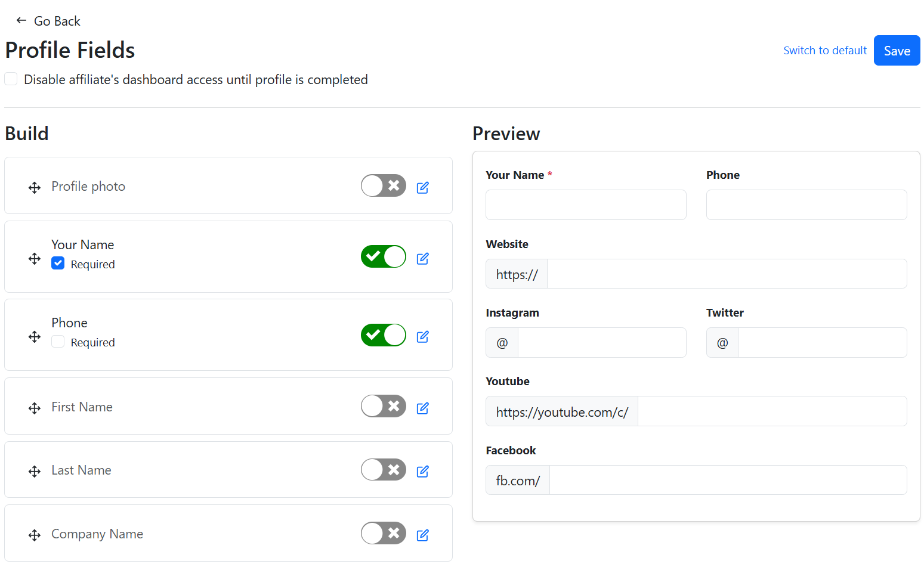
Task: Click the drag handle beside Your Name
Action: pos(35,259)
